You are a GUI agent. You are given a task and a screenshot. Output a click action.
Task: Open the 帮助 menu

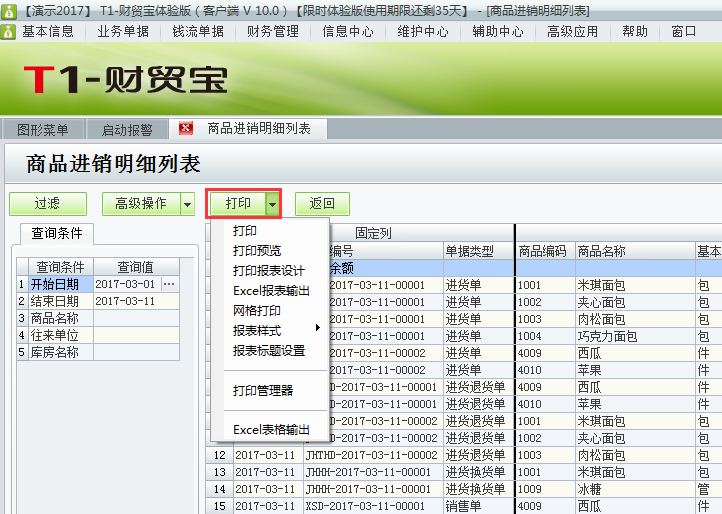[x=635, y=32]
